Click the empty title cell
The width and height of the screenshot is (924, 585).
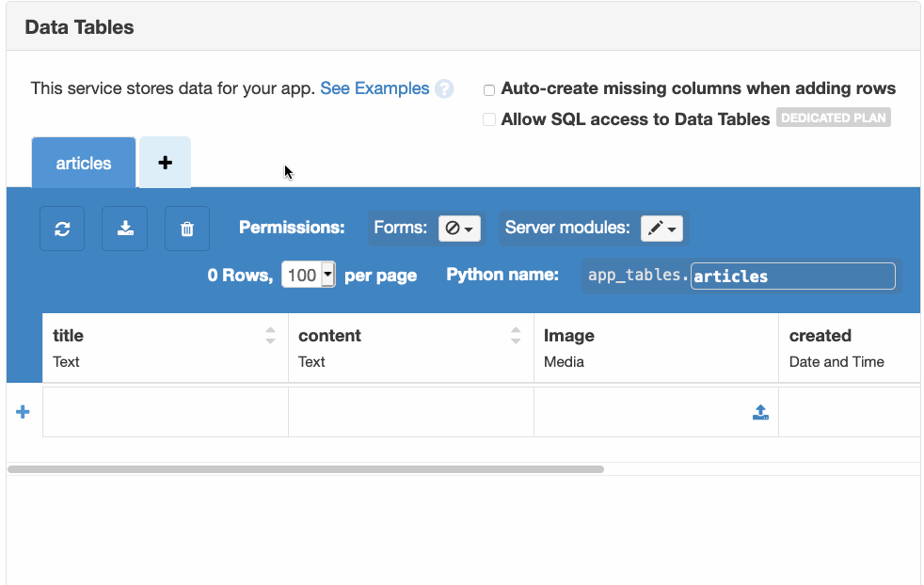click(x=166, y=412)
